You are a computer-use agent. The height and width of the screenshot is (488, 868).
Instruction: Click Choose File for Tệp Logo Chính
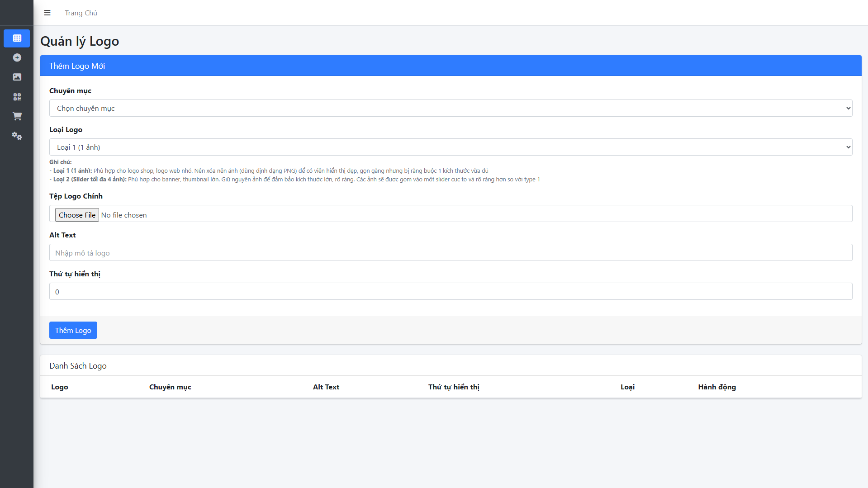pos(77,215)
